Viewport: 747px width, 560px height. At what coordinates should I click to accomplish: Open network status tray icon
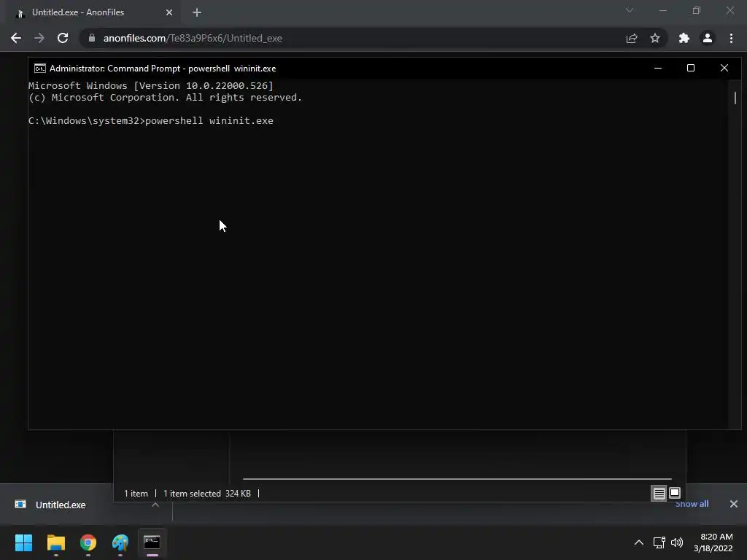pos(659,542)
